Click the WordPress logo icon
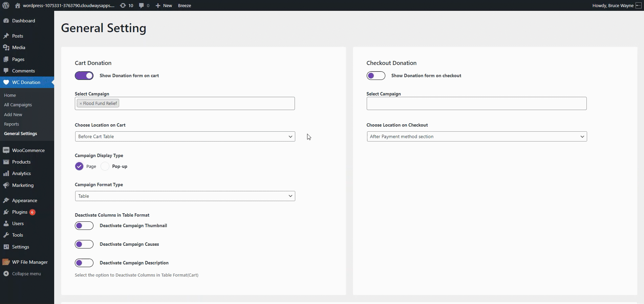644x304 pixels. pyautogui.click(x=6, y=5)
